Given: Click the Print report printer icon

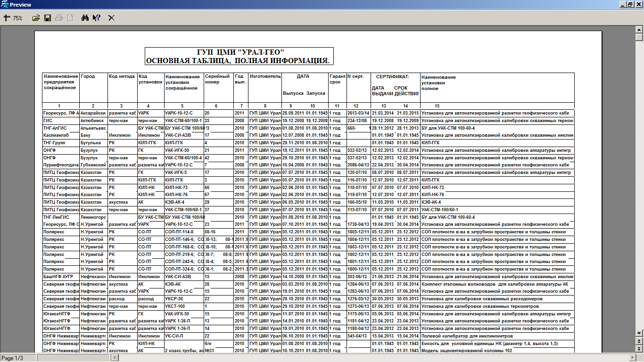Looking at the screenshot, I should click(59, 18).
